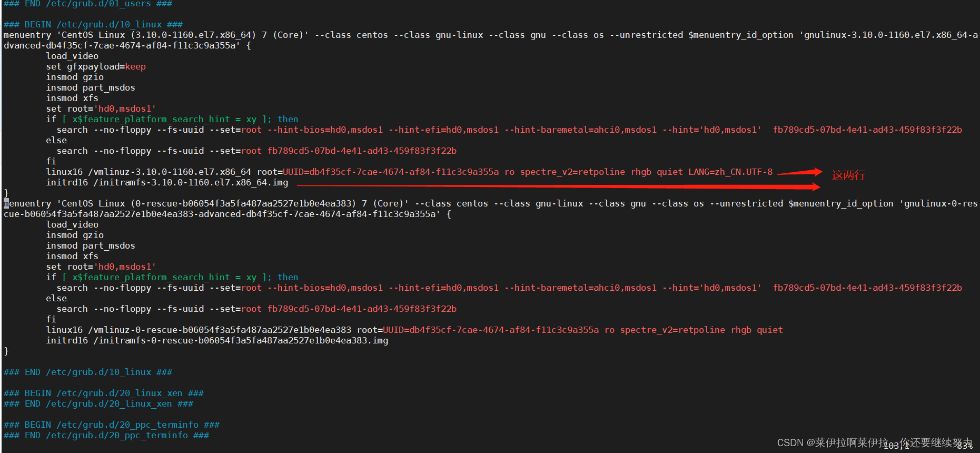Click the '### END /etc/grub.d/20_linux_xen ###' line
980x453 pixels.
tap(98, 403)
